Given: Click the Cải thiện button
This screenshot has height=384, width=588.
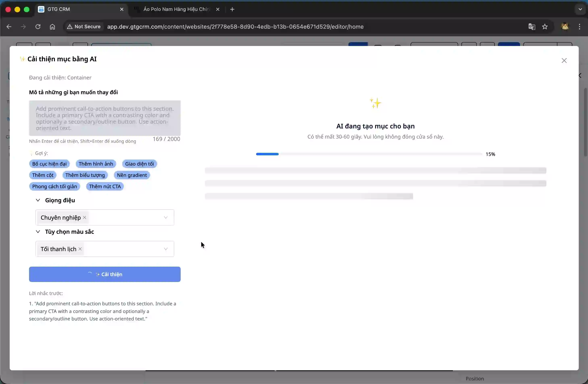Looking at the screenshot, I should click(105, 274).
